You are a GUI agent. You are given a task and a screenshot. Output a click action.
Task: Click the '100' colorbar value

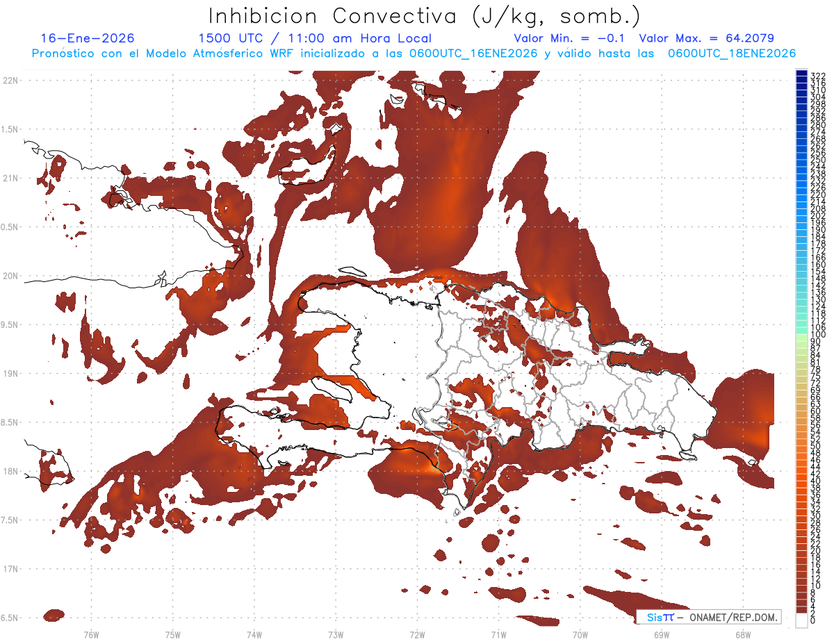pos(818,335)
